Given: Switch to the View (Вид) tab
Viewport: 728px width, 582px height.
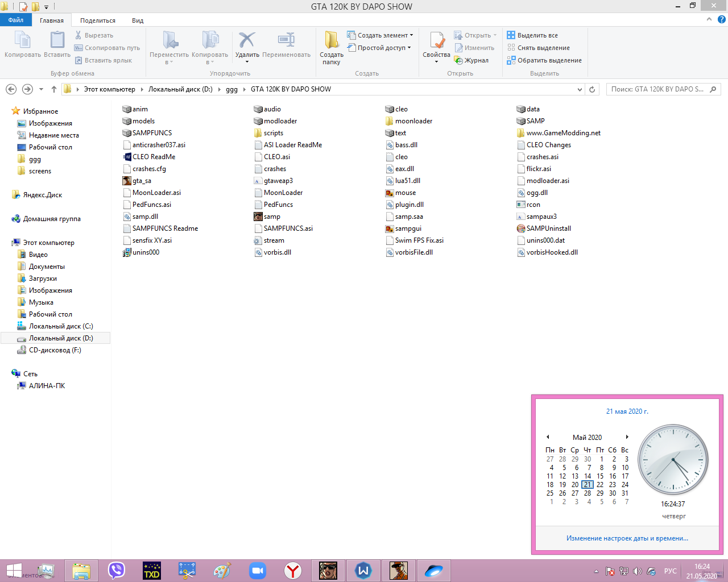Looking at the screenshot, I should point(138,20).
